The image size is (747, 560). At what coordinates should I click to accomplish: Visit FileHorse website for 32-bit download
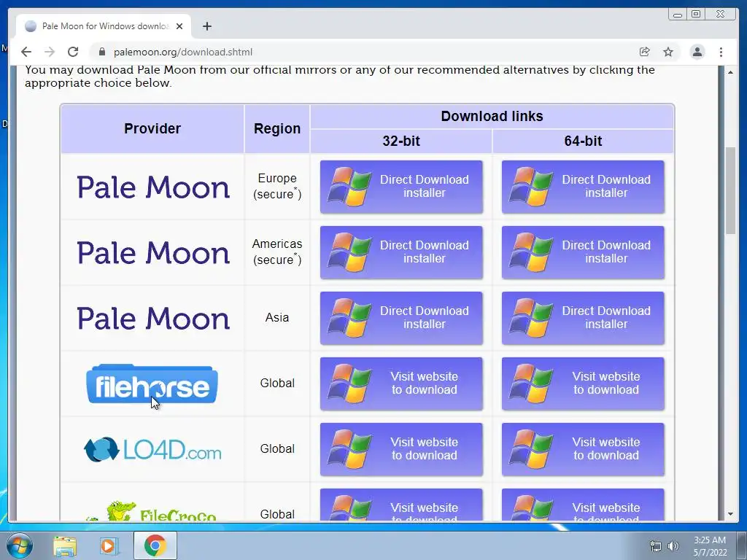pyautogui.click(x=401, y=384)
